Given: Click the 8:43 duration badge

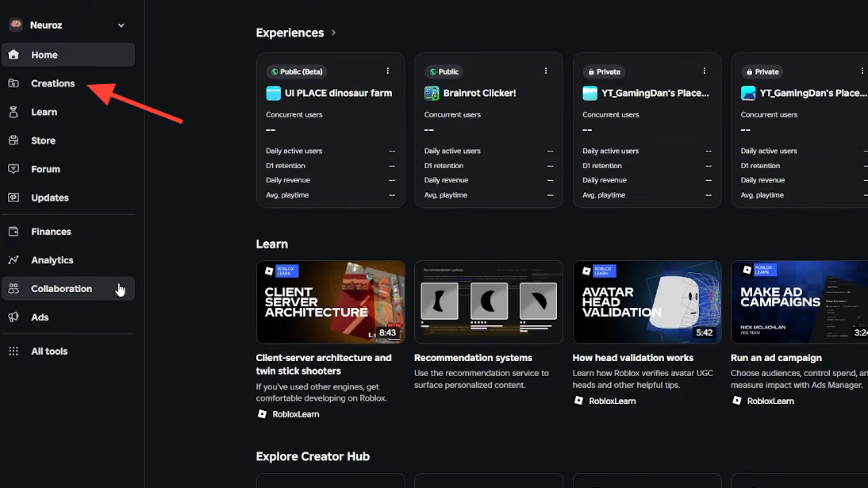Looking at the screenshot, I should [x=387, y=332].
